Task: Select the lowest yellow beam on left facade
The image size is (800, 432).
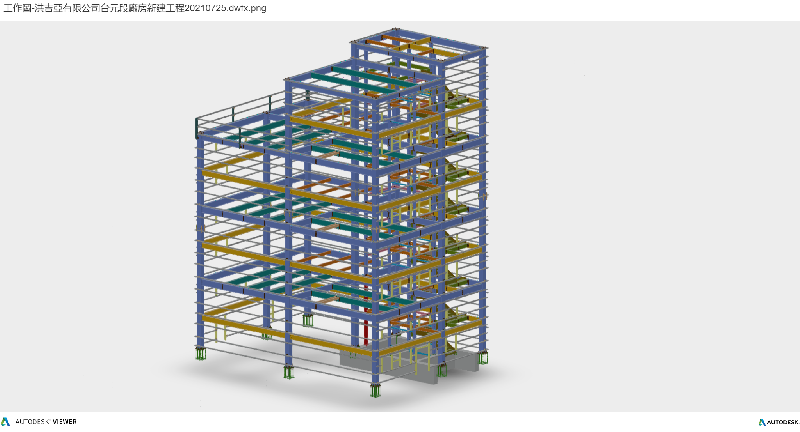Action: click(240, 323)
